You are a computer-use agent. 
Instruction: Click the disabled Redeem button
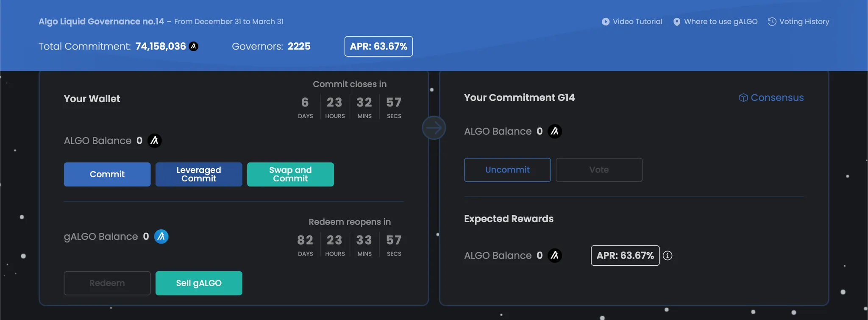[107, 283]
